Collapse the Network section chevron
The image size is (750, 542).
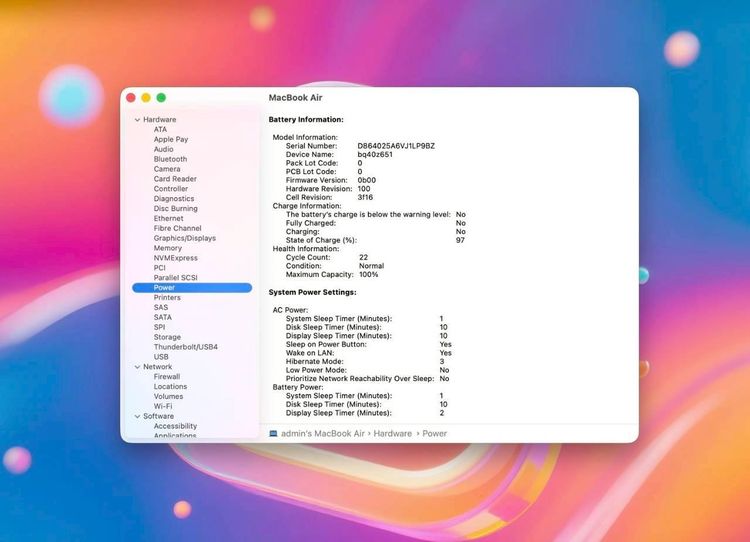(137, 367)
